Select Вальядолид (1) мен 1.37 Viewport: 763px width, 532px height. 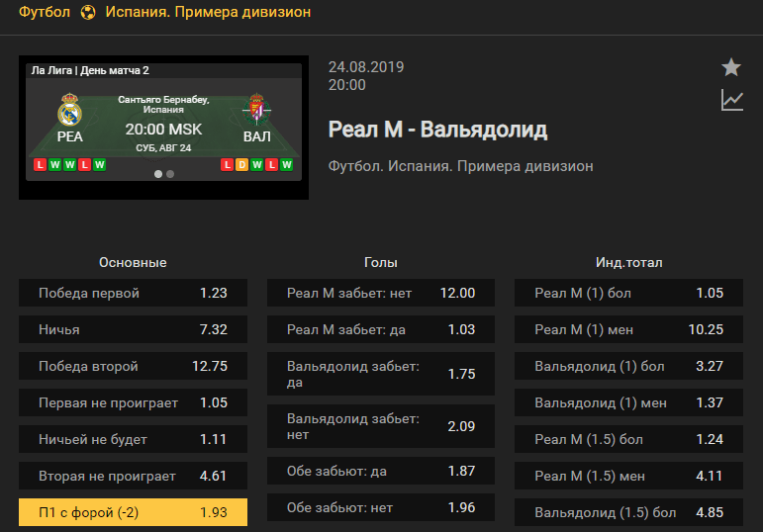pyautogui.click(x=628, y=402)
